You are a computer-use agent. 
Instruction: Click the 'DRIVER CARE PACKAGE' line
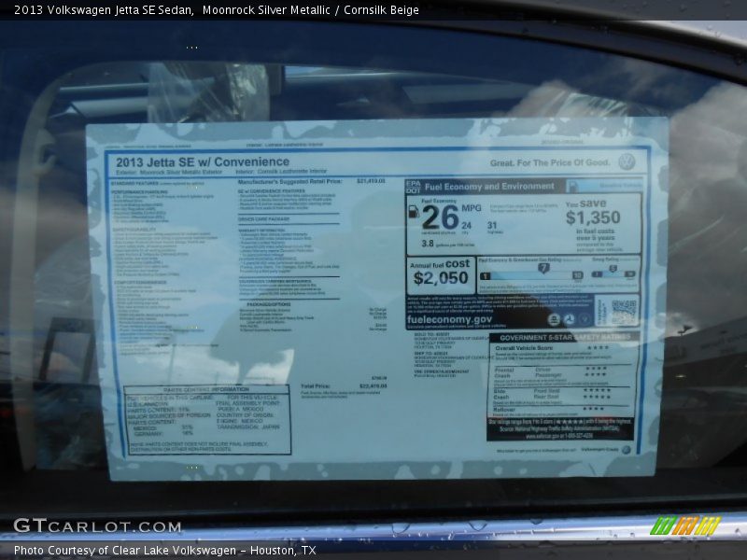pyautogui.click(x=264, y=219)
